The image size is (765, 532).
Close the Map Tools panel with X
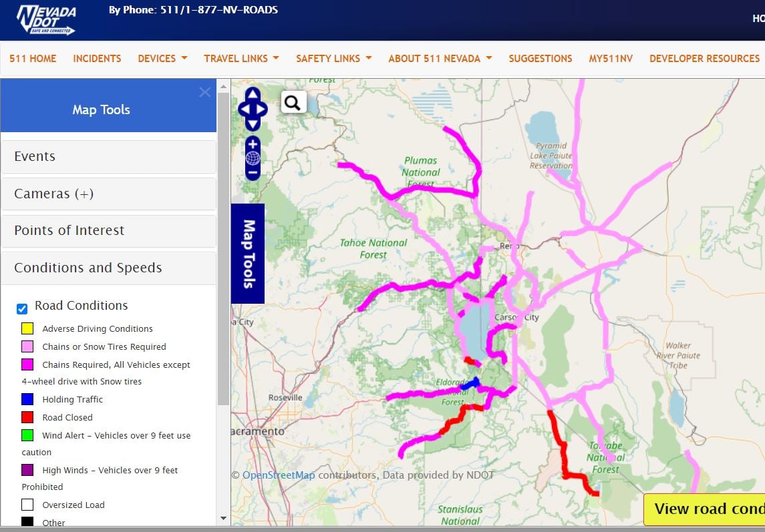[205, 92]
